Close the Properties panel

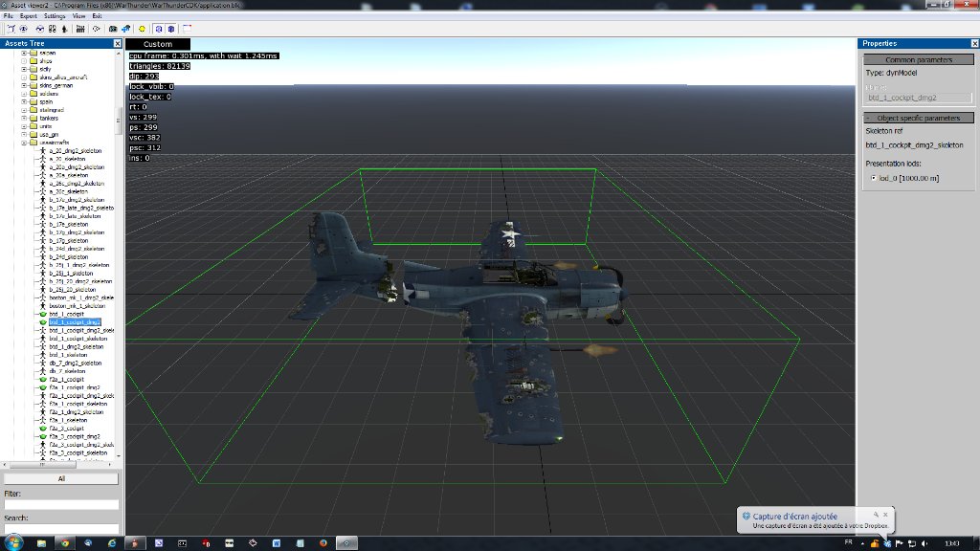pyautogui.click(x=974, y=43)
